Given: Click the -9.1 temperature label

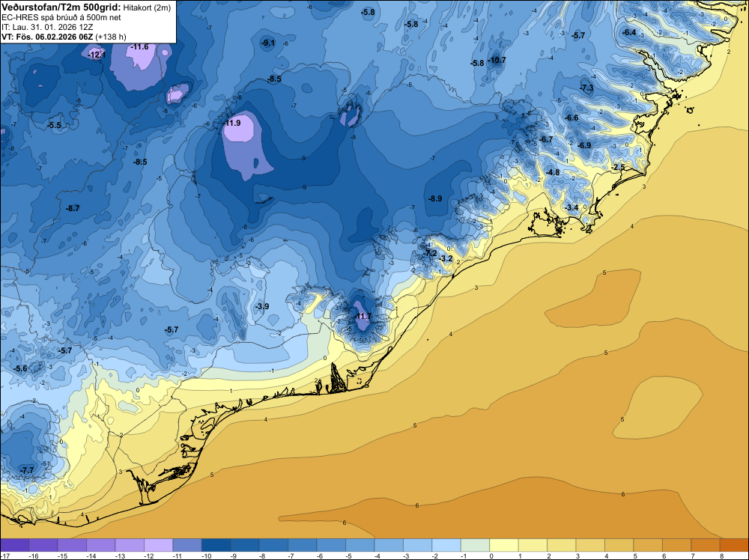Looking at the screenshot, I should click(268, 43).
